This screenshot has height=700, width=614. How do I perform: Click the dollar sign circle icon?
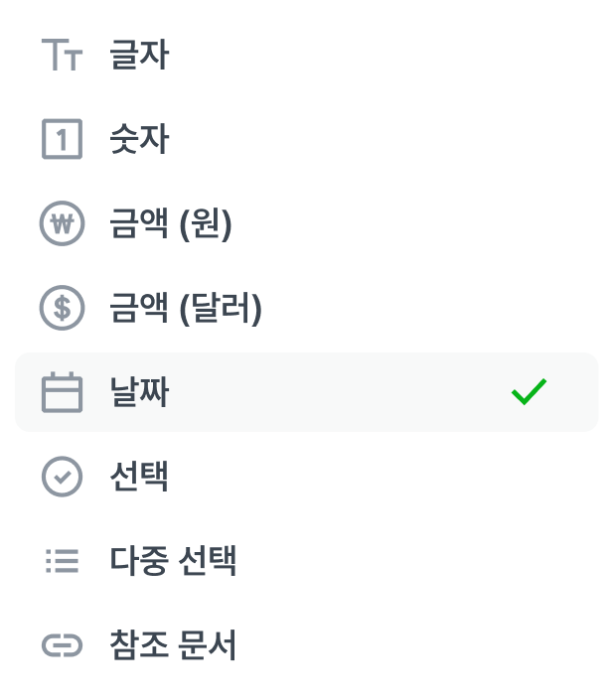tap(62, 309)
